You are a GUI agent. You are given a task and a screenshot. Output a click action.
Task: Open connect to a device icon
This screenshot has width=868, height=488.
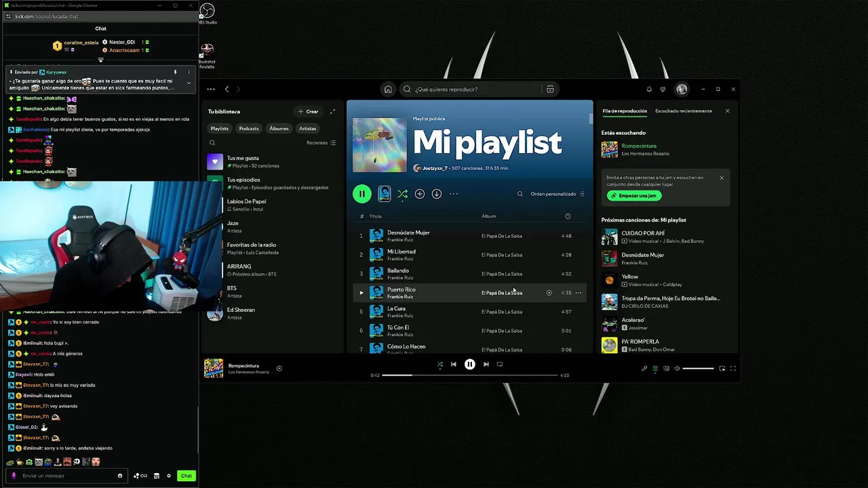coord(666,369)
